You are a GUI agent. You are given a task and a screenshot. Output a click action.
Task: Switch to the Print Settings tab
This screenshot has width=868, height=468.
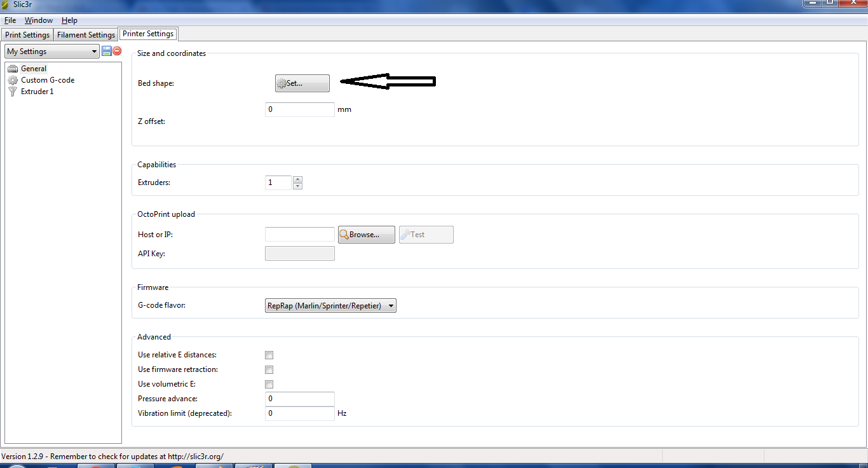[27, 35]
